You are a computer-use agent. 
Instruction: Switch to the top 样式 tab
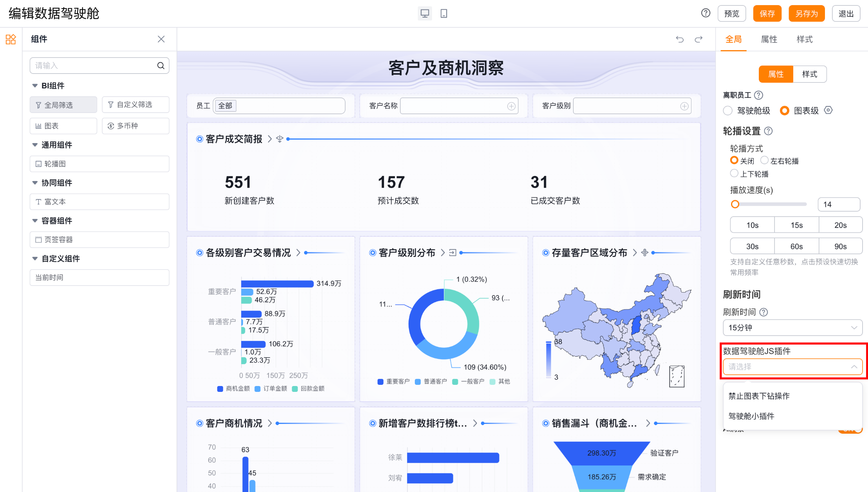pyautogui.click(x=805, y=39)
